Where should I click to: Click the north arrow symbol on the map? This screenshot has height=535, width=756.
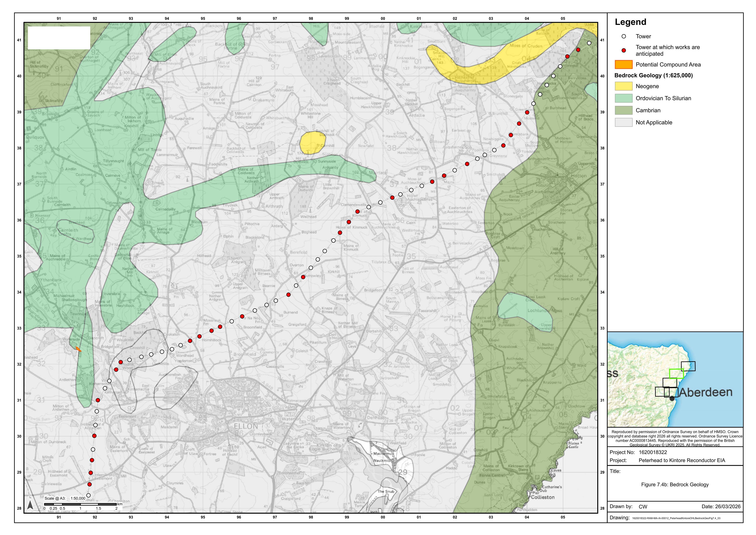click(30, 504)
